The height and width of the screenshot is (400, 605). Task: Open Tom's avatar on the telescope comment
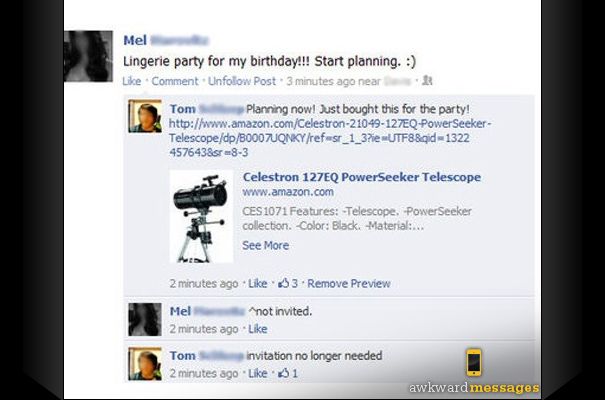click(x=145, y=116)
